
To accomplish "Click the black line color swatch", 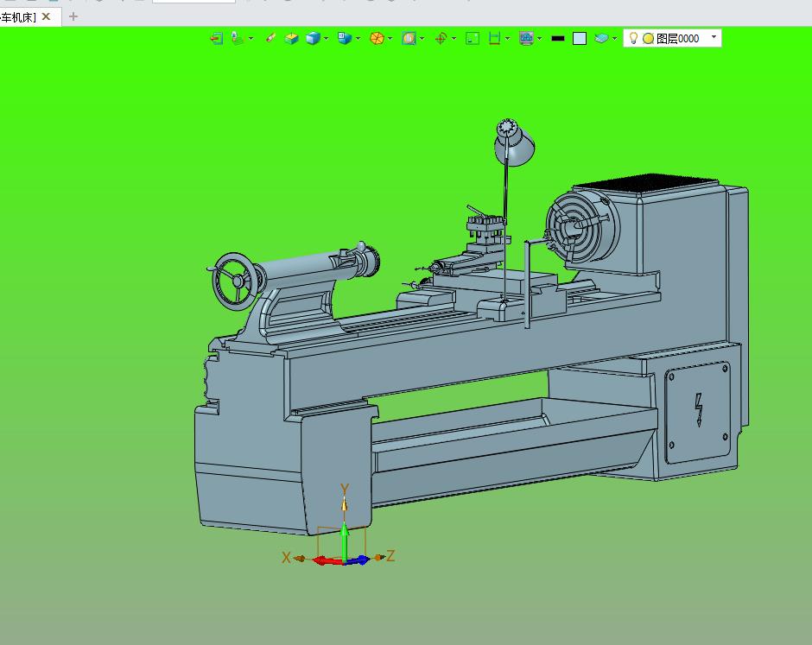I will 558,38.
